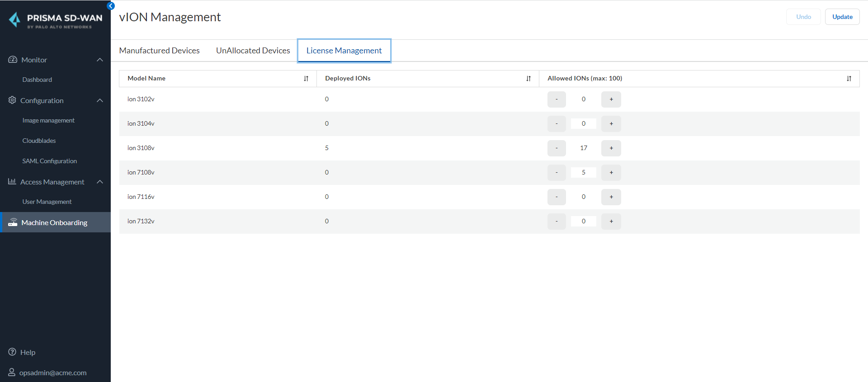Sort by Deployed IONs column icon

[528, 79]
